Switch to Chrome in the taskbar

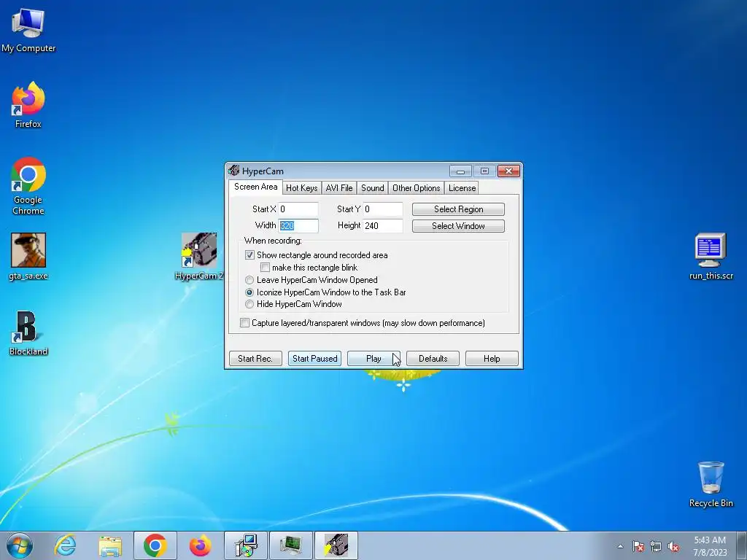tap(155, 545)
